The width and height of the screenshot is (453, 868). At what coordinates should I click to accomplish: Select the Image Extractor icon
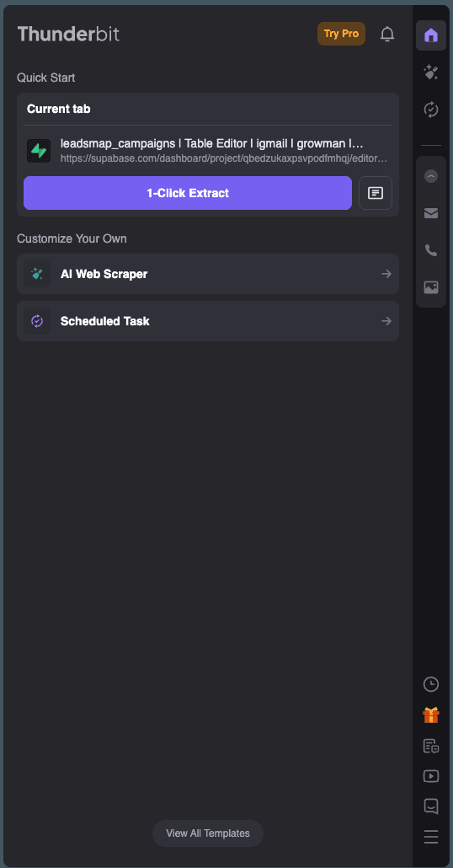[x=431, y=287]
